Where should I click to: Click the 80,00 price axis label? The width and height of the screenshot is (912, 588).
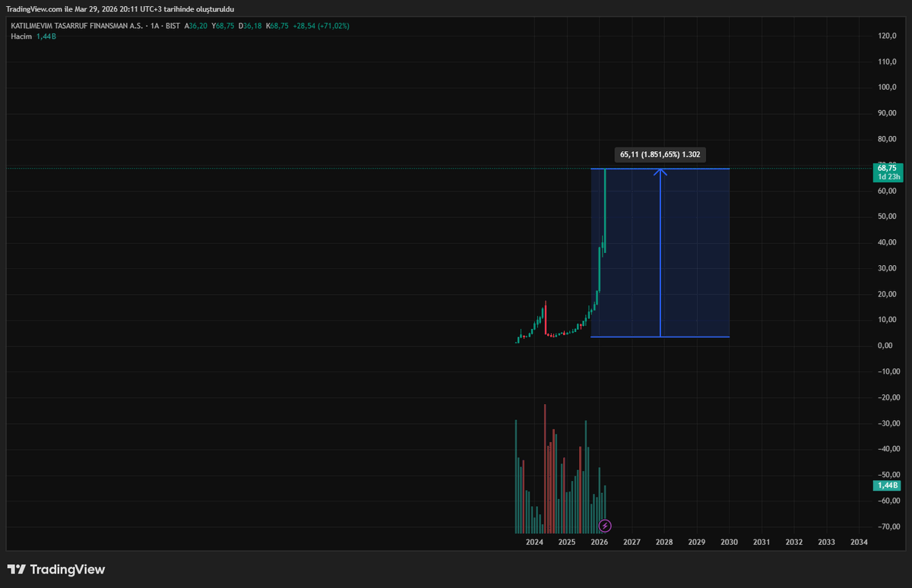tap(888, 139)
